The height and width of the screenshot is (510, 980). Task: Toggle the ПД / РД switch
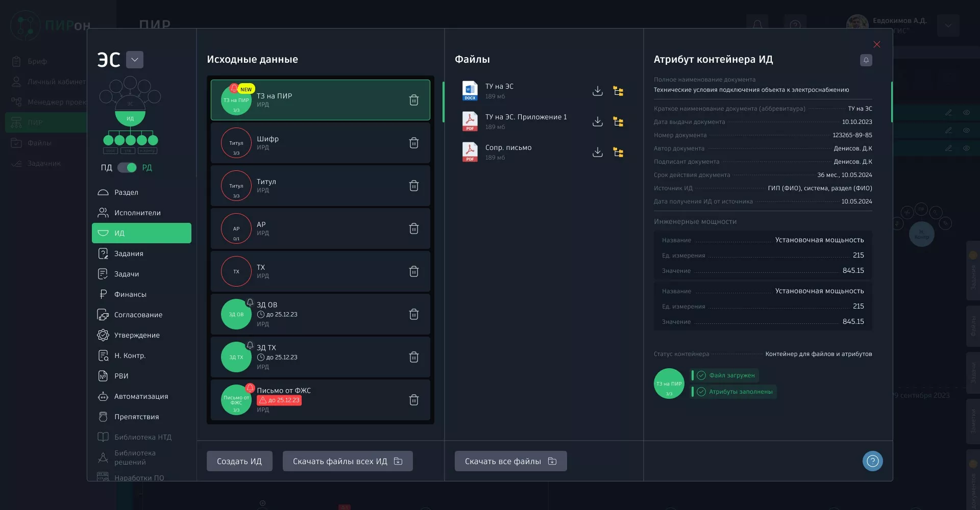(127, 168)
